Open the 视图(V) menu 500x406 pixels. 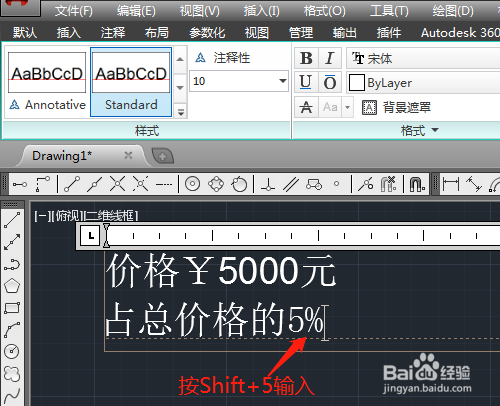coord(200,11)
